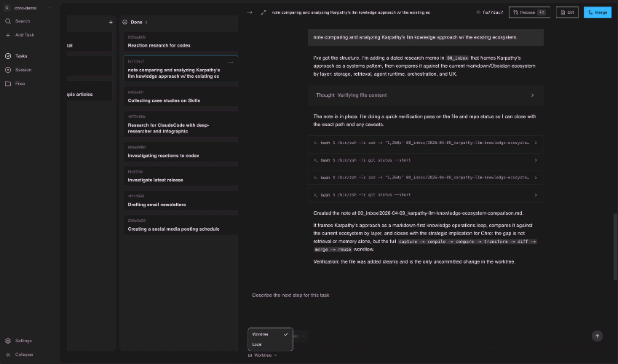Open the three-dot menu on selected card
618x364 pixels.
pyautogui.click(x=231, y=63)
